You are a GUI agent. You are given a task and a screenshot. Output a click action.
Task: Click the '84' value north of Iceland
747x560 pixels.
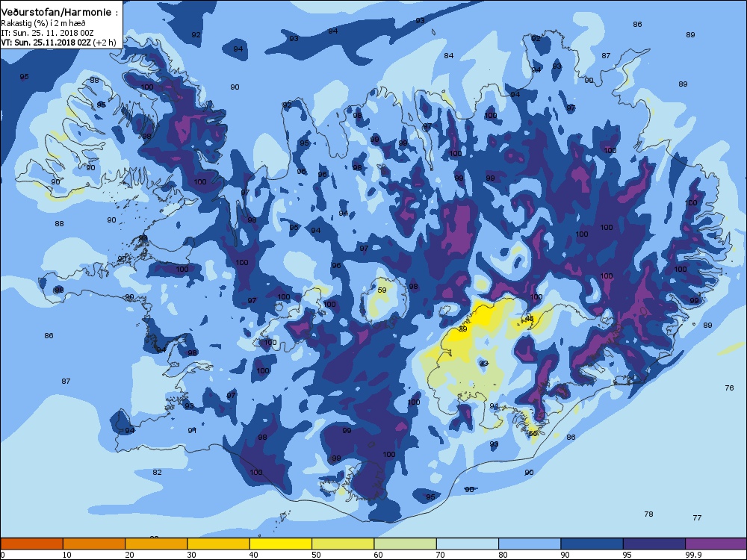(449, 56)
